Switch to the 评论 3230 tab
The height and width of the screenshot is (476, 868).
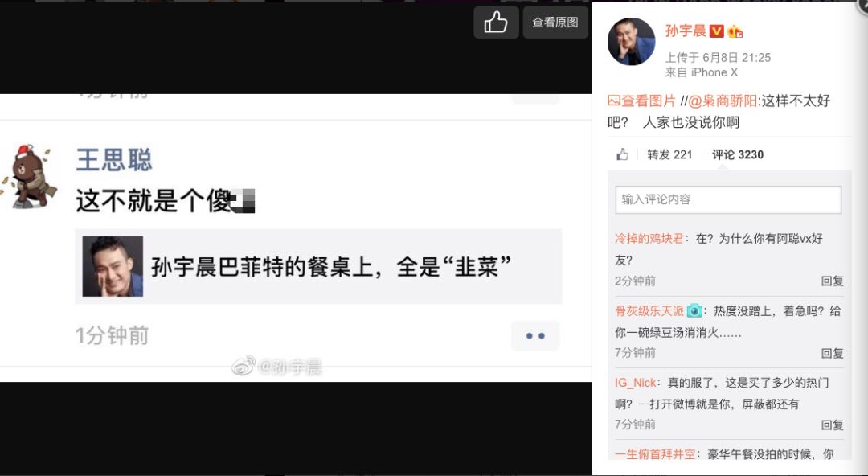click(x=737, y=154)
